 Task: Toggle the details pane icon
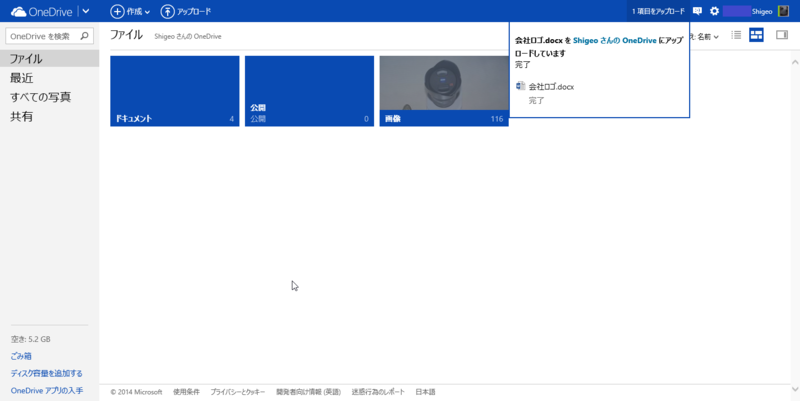coord(782,35)
